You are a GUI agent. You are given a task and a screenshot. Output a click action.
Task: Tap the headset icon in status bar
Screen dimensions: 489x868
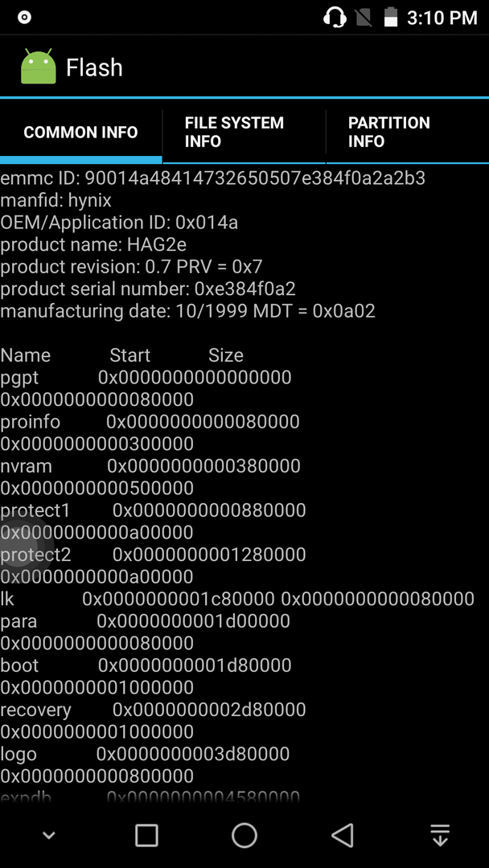coord(334,17)
